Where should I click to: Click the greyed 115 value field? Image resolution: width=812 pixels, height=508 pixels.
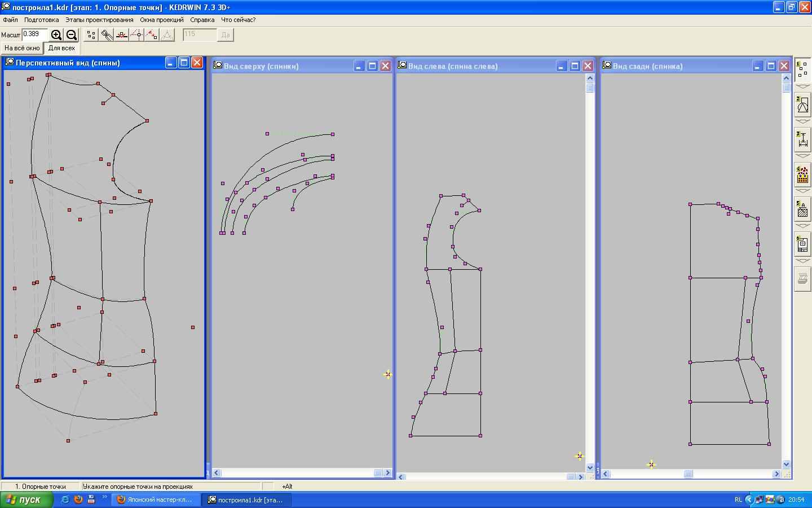[200, 35]
